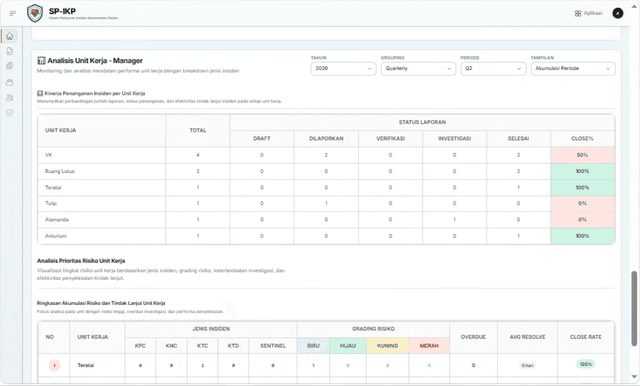Open the shield checkmark icon in the sidebar
Viewport: 640px width, 386px height.
click(10, 113)
